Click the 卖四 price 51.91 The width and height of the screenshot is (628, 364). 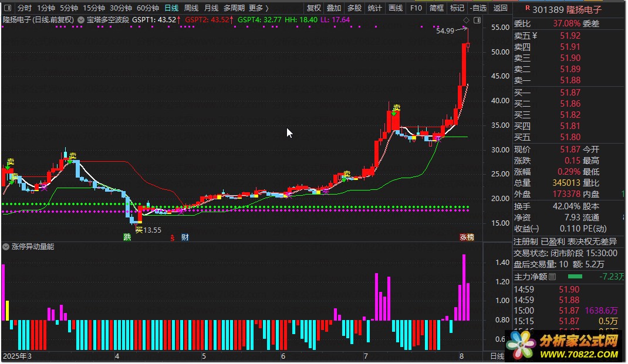click(570, 47)
